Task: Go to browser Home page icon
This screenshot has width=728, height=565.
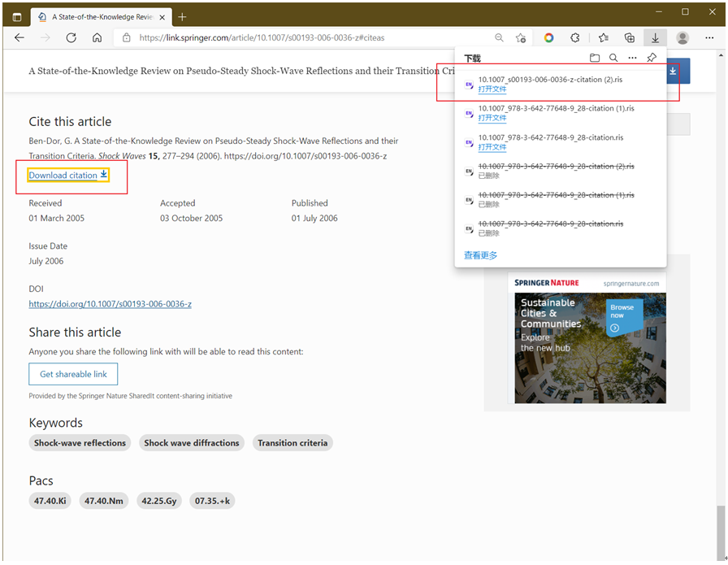Action: pyautogui.click(x=97, y=37)
